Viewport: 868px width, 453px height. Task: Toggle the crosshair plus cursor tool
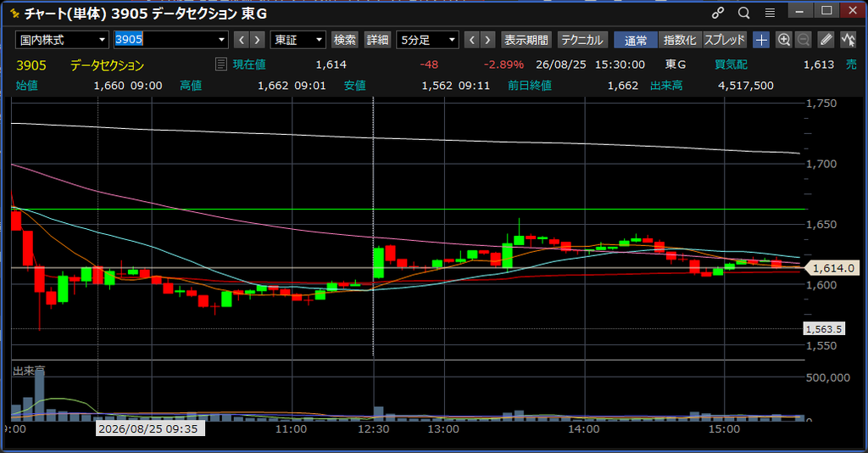(761, 40)
